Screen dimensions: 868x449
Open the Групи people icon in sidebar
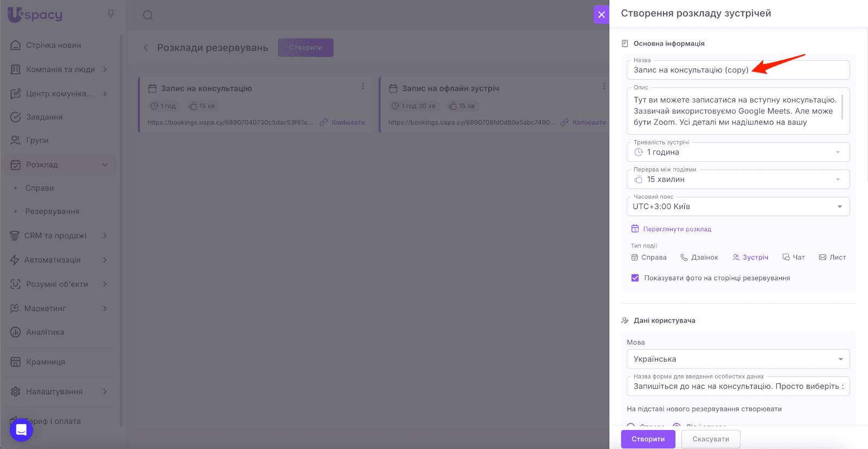16,140
